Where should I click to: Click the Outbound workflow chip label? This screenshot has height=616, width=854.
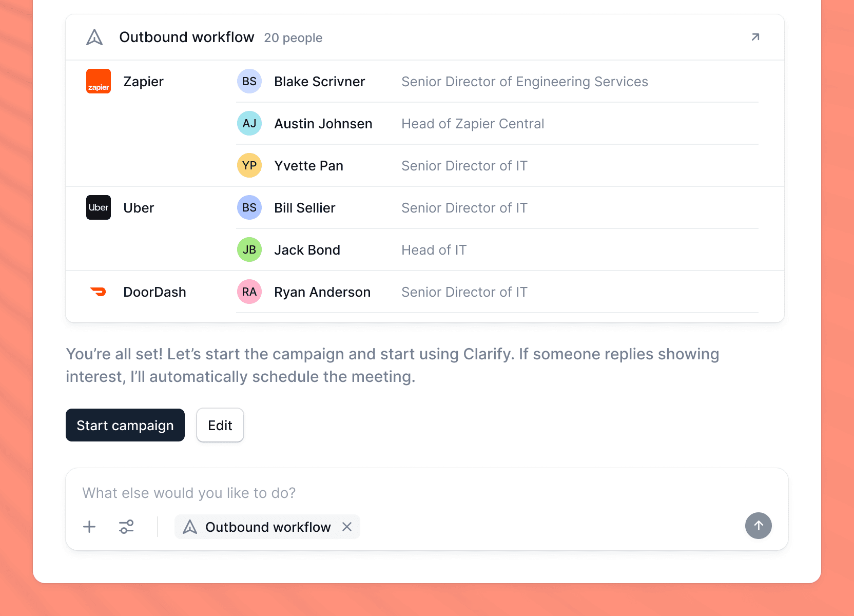(268, 527)
